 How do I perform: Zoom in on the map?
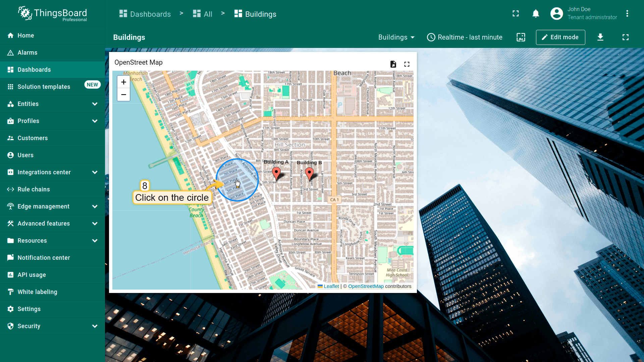[x=123, y=82]
